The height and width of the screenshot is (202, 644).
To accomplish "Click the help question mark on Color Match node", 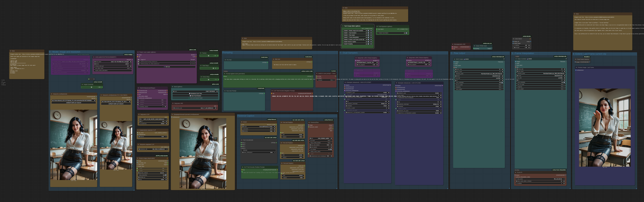I will coord(530,39).
